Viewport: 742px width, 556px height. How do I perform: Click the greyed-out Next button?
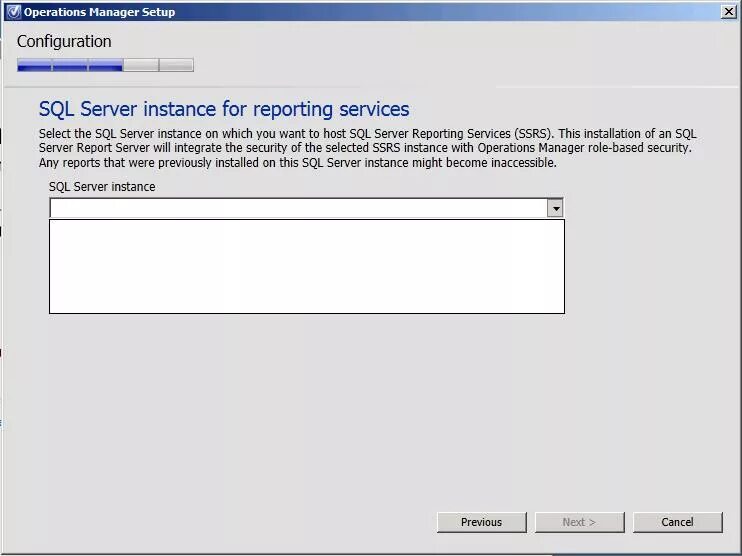tap(580, 522)
